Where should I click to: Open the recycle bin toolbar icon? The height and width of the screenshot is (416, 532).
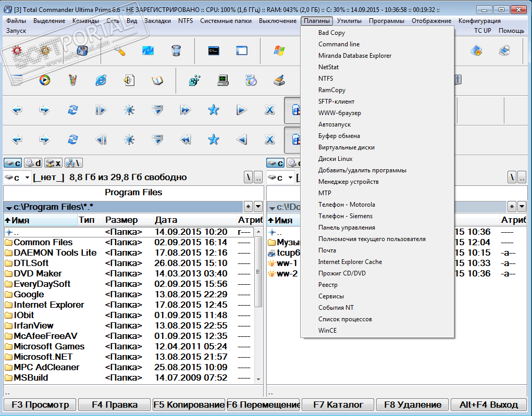pos(176,51)
